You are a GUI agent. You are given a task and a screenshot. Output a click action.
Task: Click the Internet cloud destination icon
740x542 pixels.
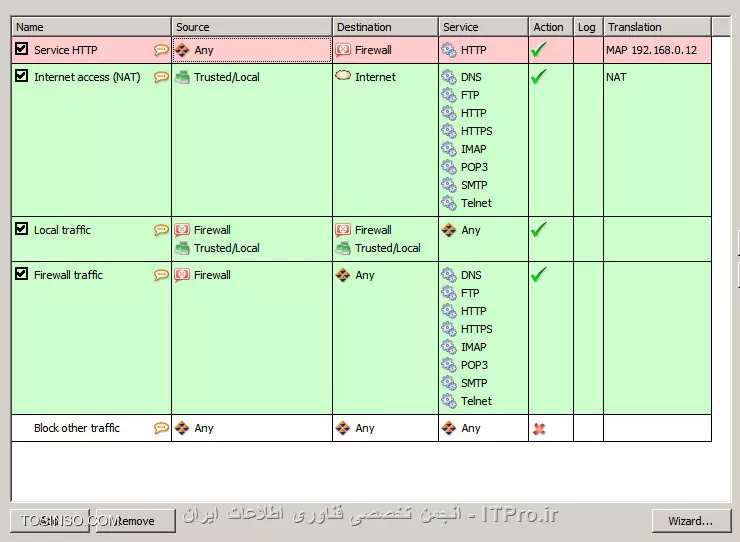[x=343, y=76]
